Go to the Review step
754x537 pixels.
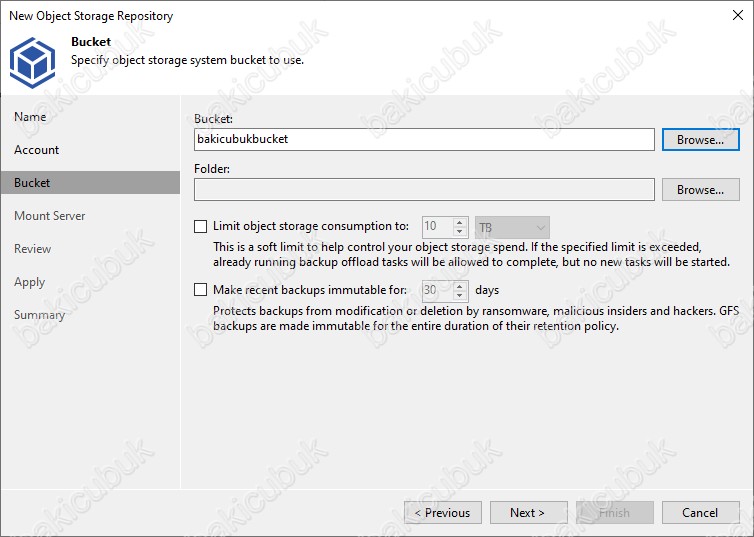[x=32, y=249]
